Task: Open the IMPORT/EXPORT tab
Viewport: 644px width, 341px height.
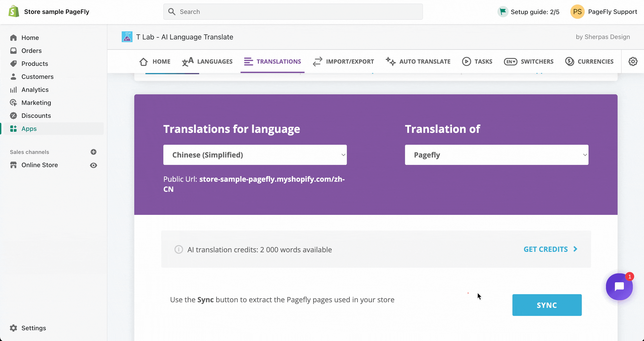Action: click(343, 62)
